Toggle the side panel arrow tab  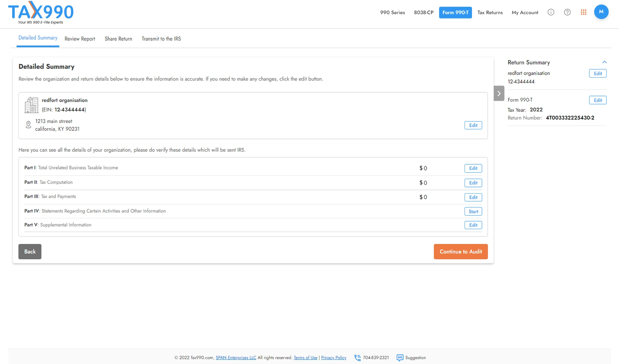(499, 93)
